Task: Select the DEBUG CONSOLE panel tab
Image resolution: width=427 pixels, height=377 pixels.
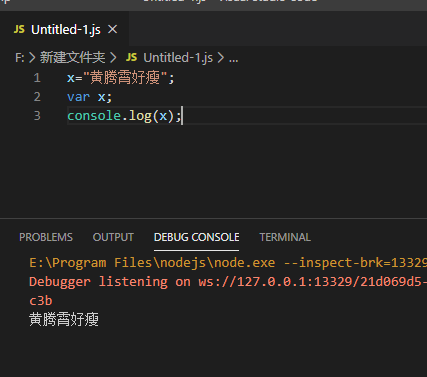Action: coord(196,237)
